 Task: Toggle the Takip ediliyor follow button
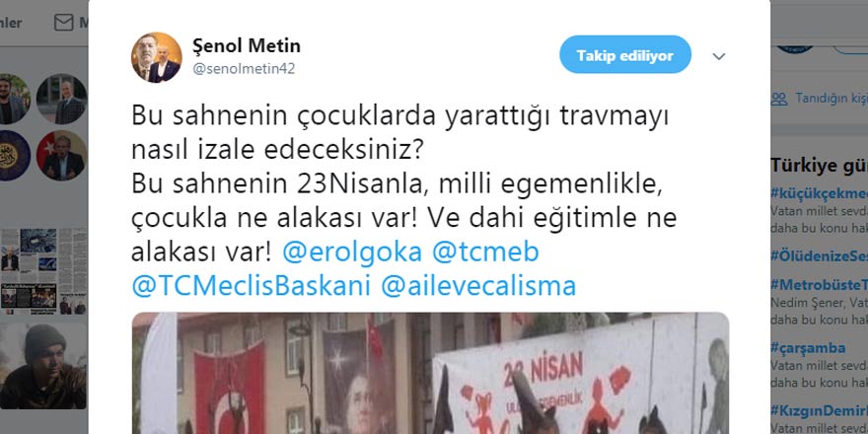625,55
